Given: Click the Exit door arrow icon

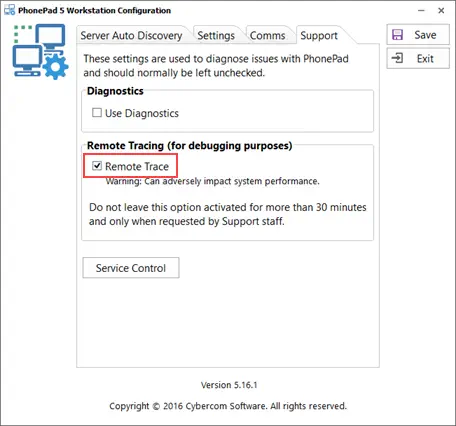Looking at the screenshot, I should coord(397,58).
